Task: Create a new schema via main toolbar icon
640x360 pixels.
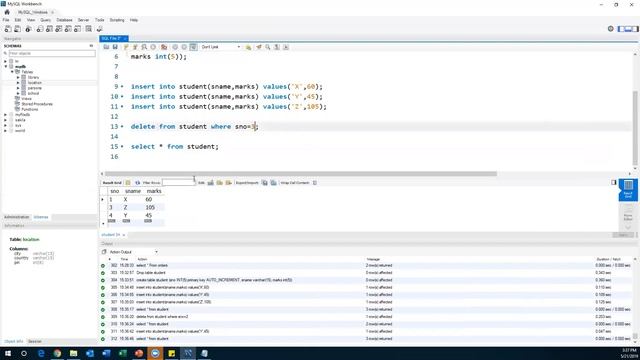Action: (40, 29)
